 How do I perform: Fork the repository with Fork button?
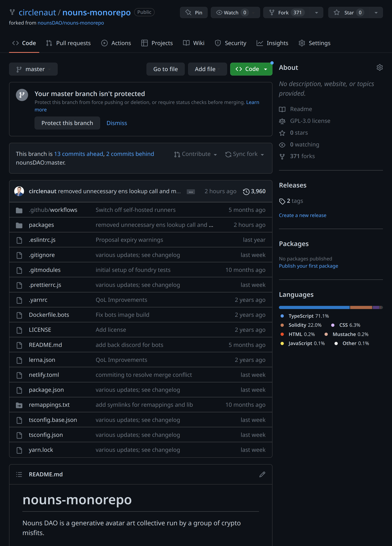pyautogui.click(x=287, y=13)
